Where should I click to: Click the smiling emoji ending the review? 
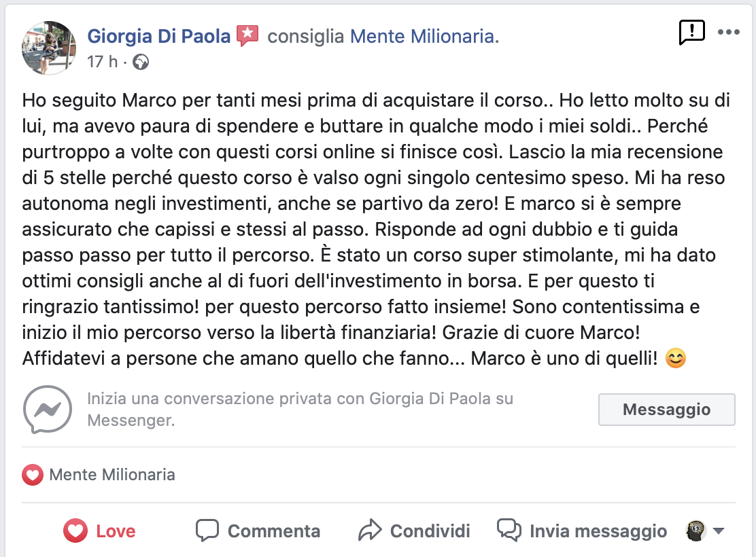[675, 358]
